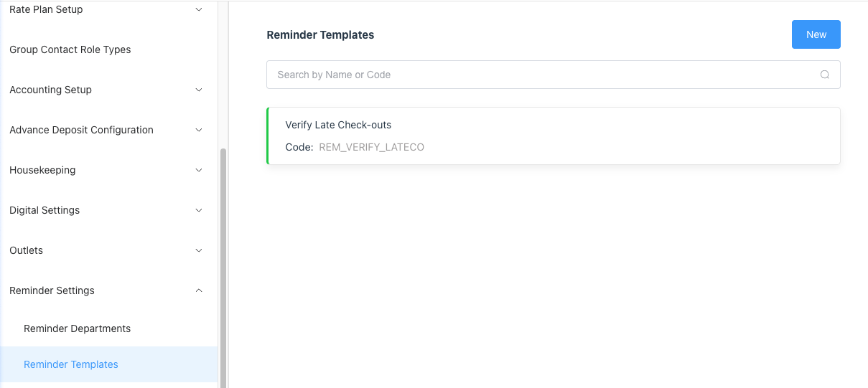This screenshot has height=388, width=868.
Task: Click the REM_VERIFY_LATECO code text
Action: 371,147
